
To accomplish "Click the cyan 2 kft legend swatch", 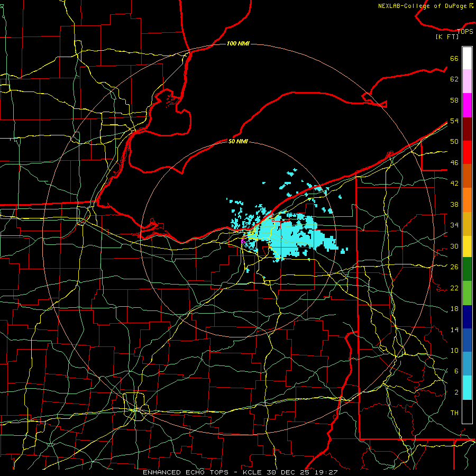I will (x=467, y=388).
